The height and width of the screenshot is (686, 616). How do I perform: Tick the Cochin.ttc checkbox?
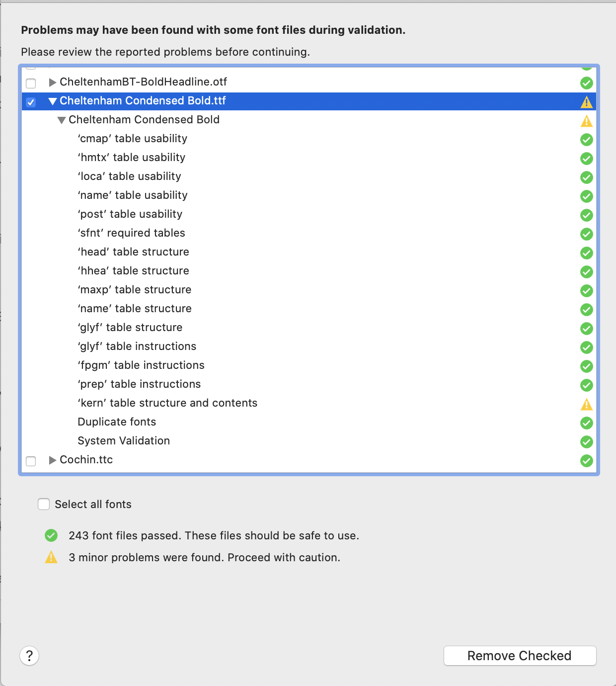click(31, 461)
